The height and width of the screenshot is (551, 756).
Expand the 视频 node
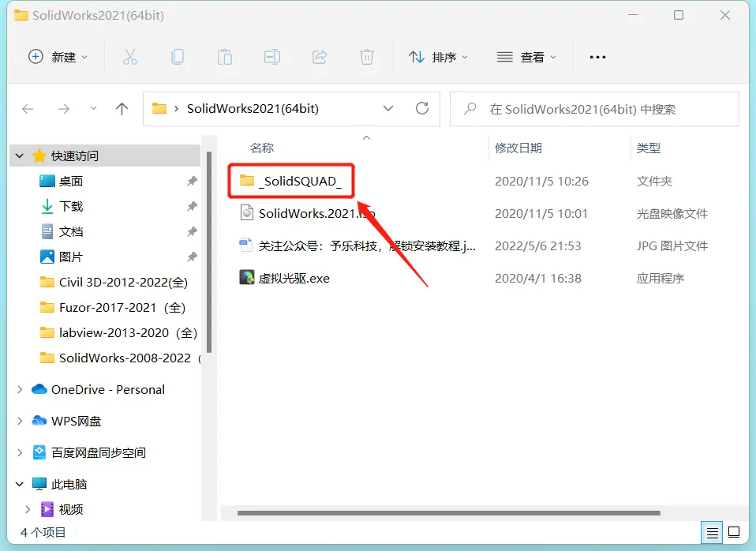click(28, 509)
